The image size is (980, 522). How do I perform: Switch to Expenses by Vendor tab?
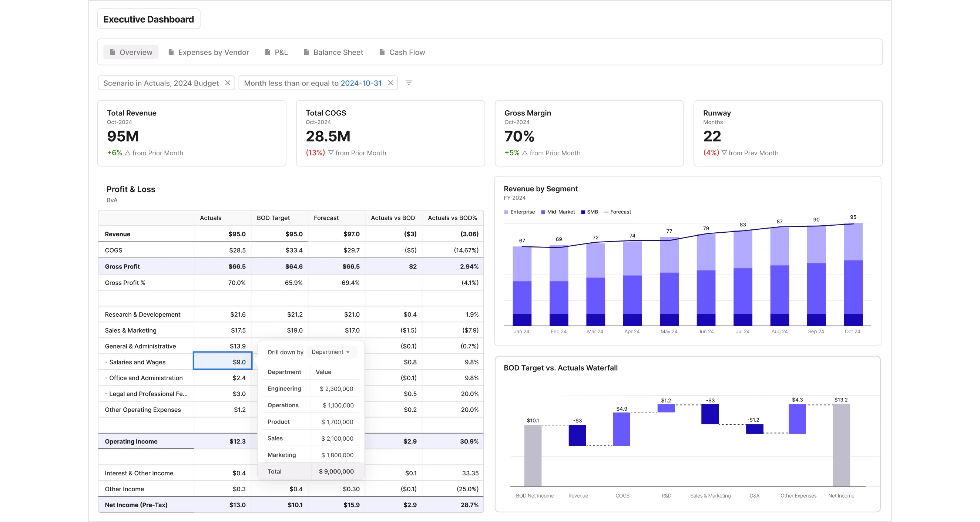point(208,52)
